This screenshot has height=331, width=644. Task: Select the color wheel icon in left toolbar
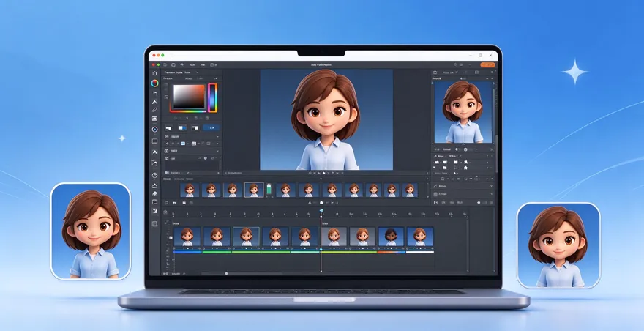(154, 83)
